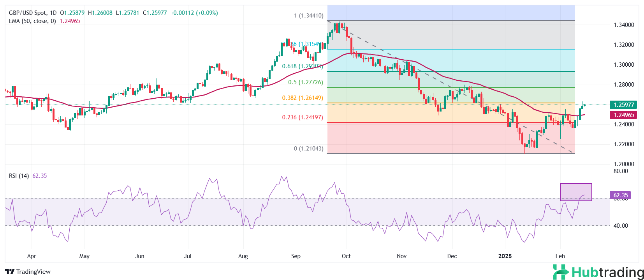Select the purple 62.35 RSI value tag

tap(620, 195)
